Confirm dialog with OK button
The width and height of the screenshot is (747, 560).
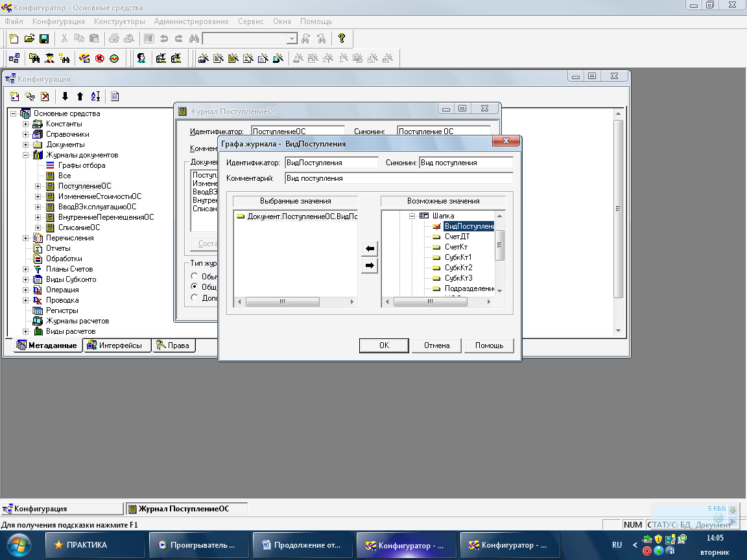click(x=384, y=345)
